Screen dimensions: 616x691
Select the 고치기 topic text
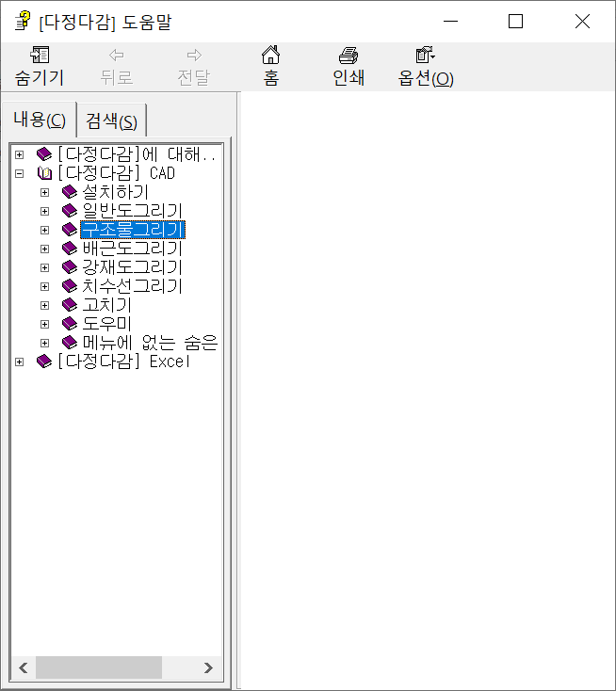click(107, 305)
